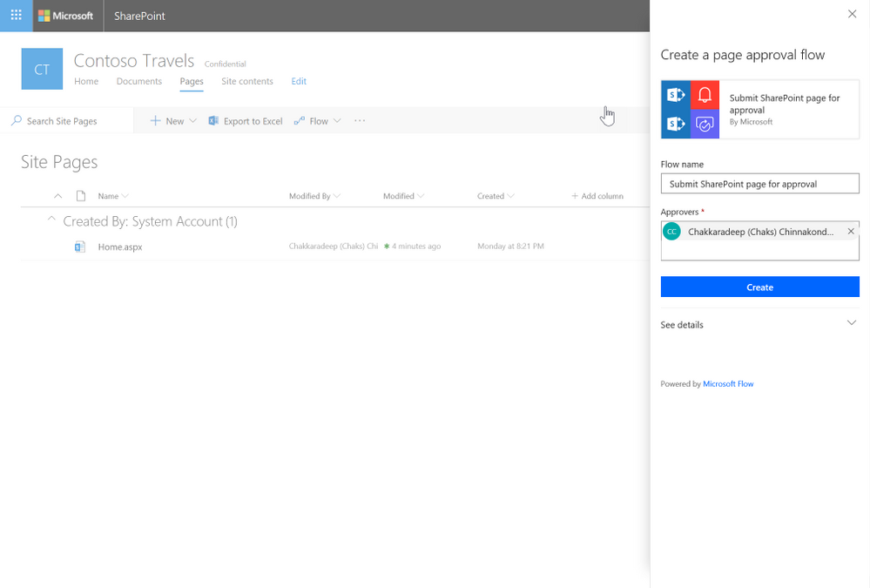Click the CT Contoso Travels site logo

click(41, 68)
